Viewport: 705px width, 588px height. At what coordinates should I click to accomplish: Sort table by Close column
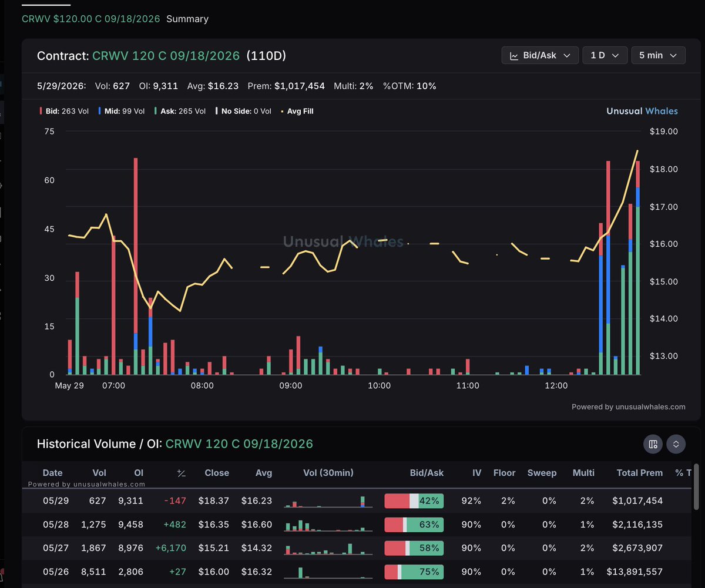click(x=217, y=472)
